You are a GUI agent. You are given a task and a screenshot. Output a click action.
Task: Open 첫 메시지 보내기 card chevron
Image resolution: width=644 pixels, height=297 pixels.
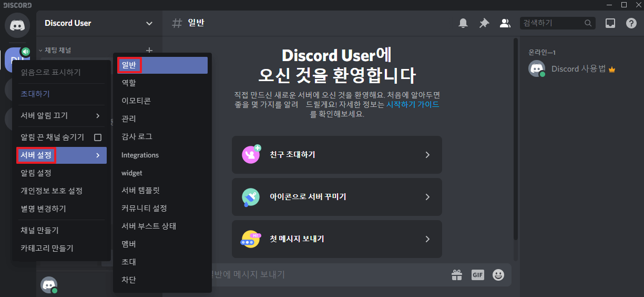point(427,239)
